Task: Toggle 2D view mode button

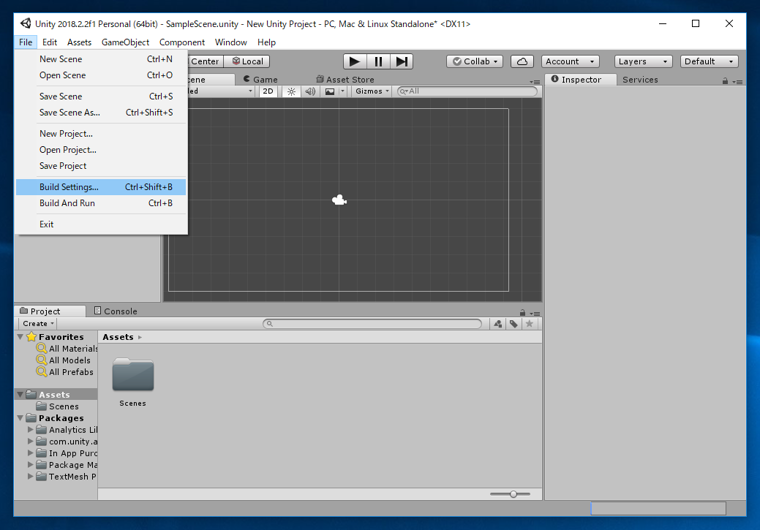Action: coord(268,91)
